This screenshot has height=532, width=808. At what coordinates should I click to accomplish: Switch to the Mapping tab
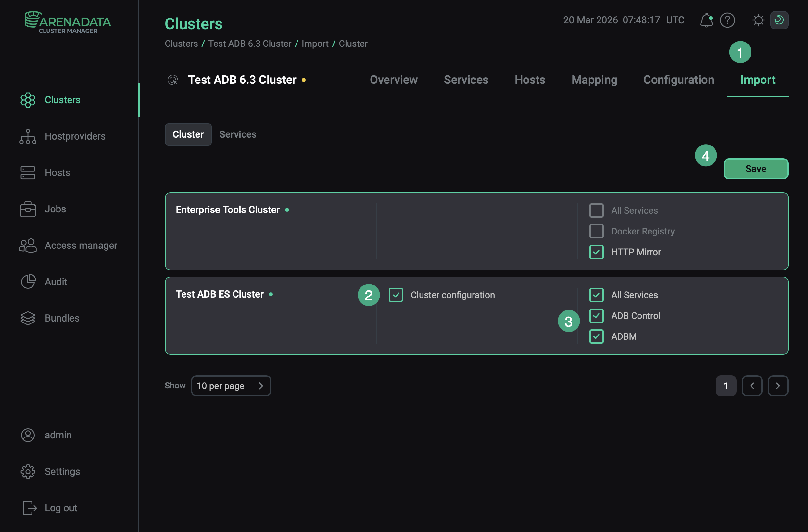(x=594, y=80)
